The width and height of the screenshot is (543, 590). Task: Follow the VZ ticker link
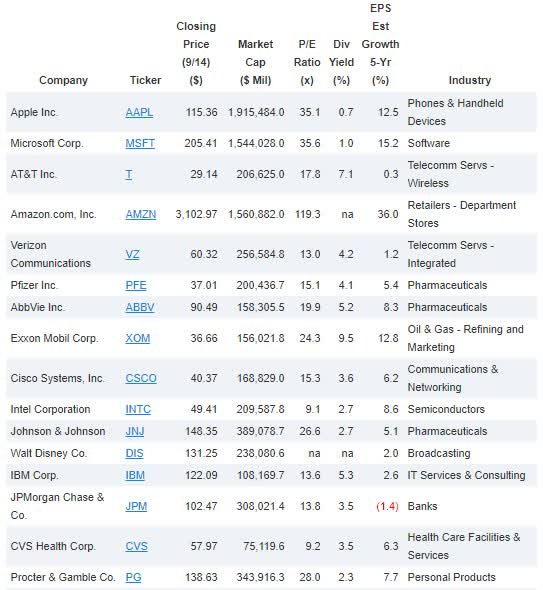[x=132, y=254]
